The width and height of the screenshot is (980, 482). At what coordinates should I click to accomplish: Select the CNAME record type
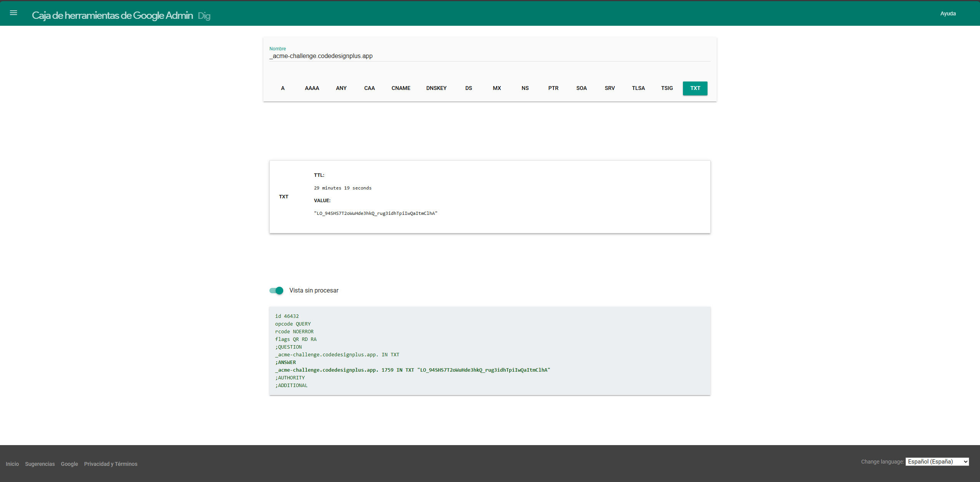point(401,88)
